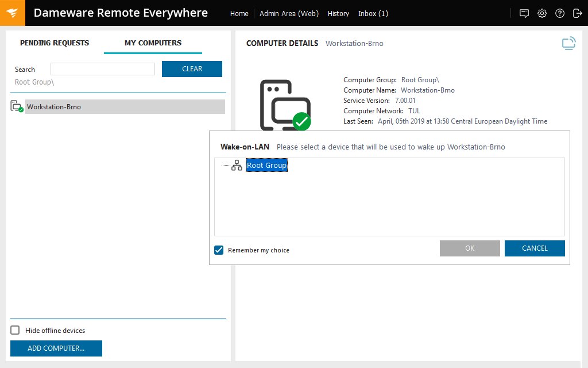
Task: Enable Hide offline devices
Action: point(14,330)
